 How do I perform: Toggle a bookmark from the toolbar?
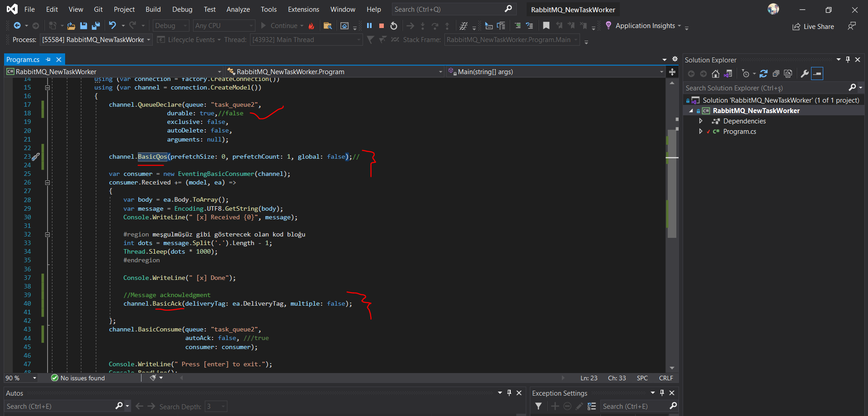[546, 26]
